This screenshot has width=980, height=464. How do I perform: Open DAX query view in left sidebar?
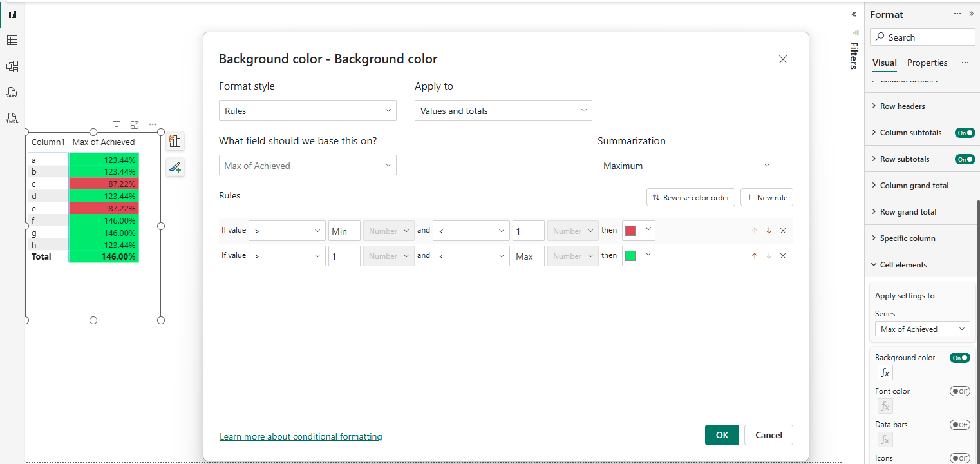[12, 92]
